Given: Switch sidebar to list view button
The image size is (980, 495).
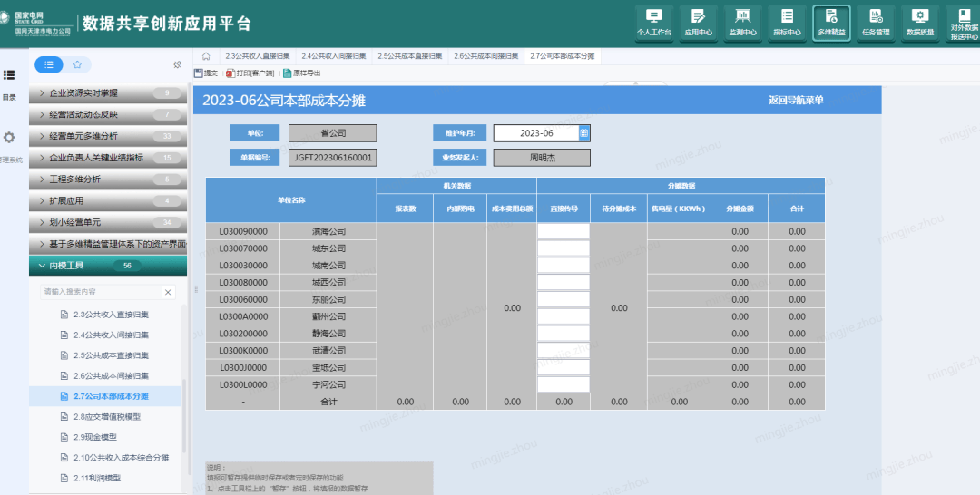Looking at the screenshot, I should point(49,64).
